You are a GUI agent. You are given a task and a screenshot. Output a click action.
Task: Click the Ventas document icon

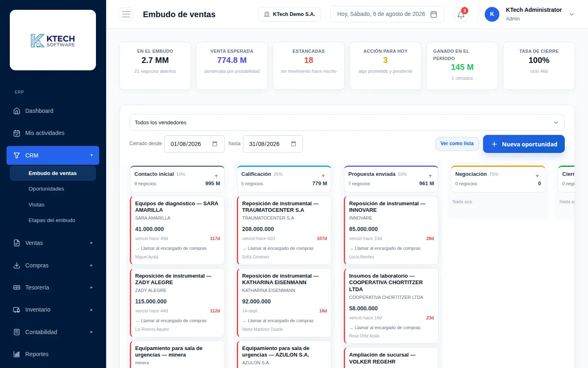coord(17,243)
